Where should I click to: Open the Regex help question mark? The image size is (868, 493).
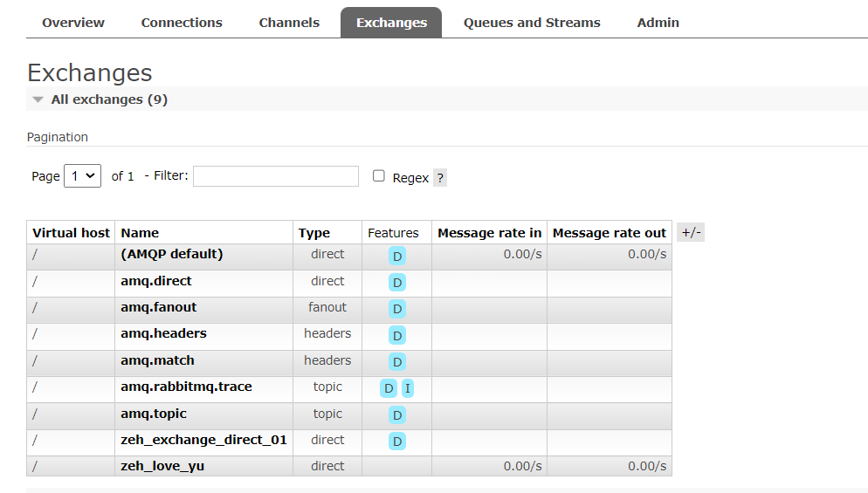coord(440,178)
